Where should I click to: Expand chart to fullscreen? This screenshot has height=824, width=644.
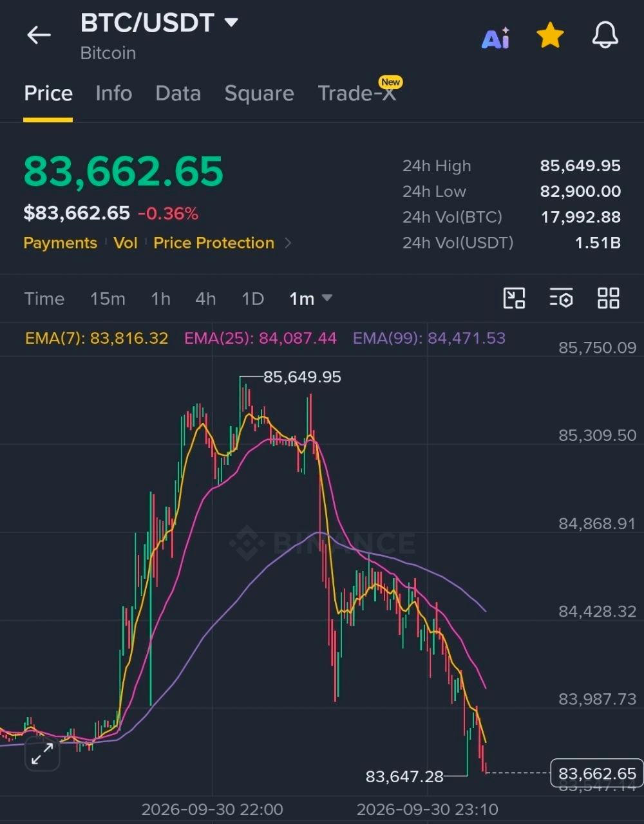(x=42, y=753)
